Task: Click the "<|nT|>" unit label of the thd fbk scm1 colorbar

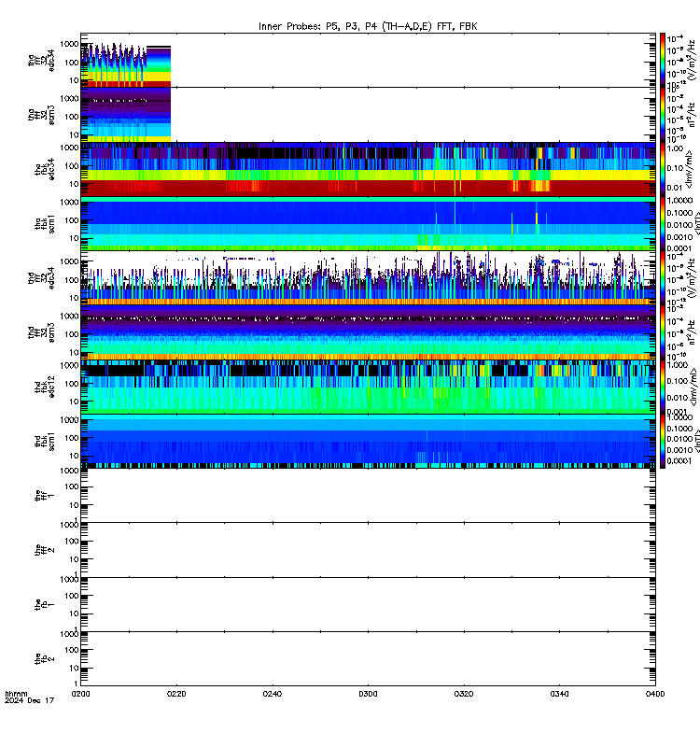Action: coord(697,442)
